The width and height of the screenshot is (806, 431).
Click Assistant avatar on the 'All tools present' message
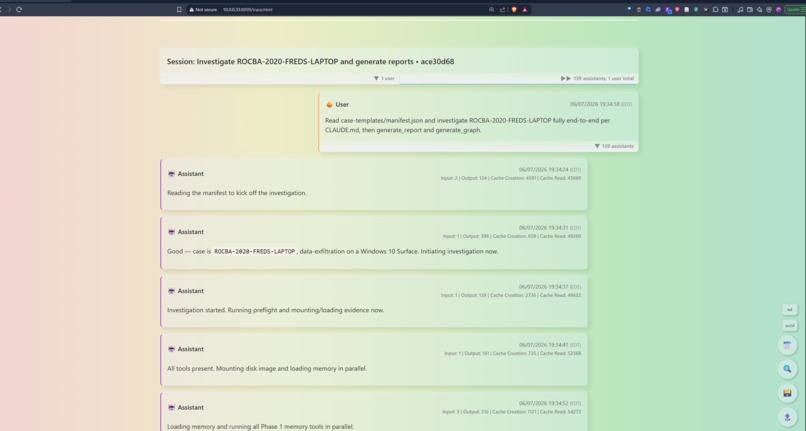171,349
